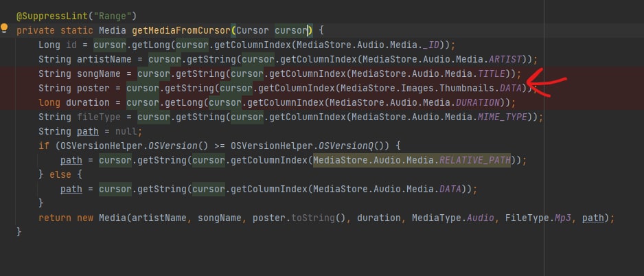Click the 'Long id' variable declaration
Viewport: 644px width, 276px height.
[x=58, y=45]
